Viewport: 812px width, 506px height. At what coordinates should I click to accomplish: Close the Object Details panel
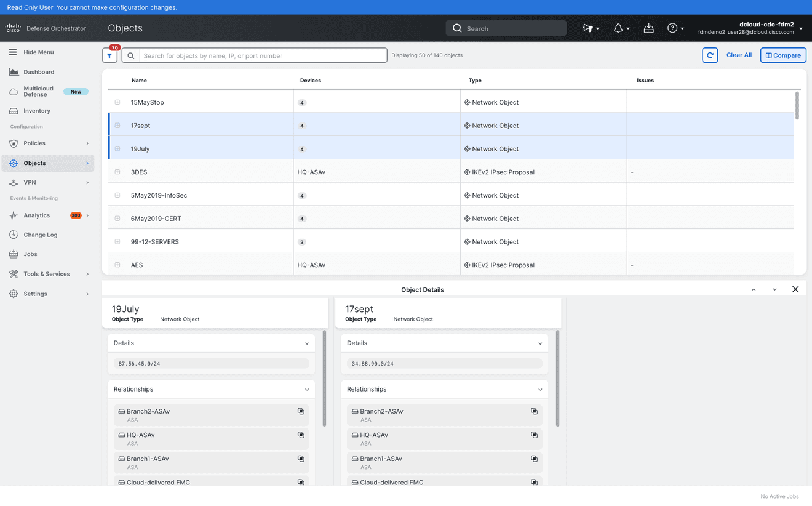pyautogui.click(x=795, y=289)
